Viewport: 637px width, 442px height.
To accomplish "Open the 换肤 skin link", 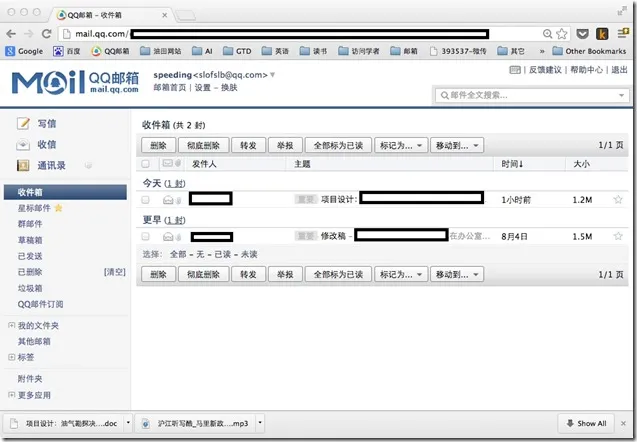I will (x=229, y=87).
